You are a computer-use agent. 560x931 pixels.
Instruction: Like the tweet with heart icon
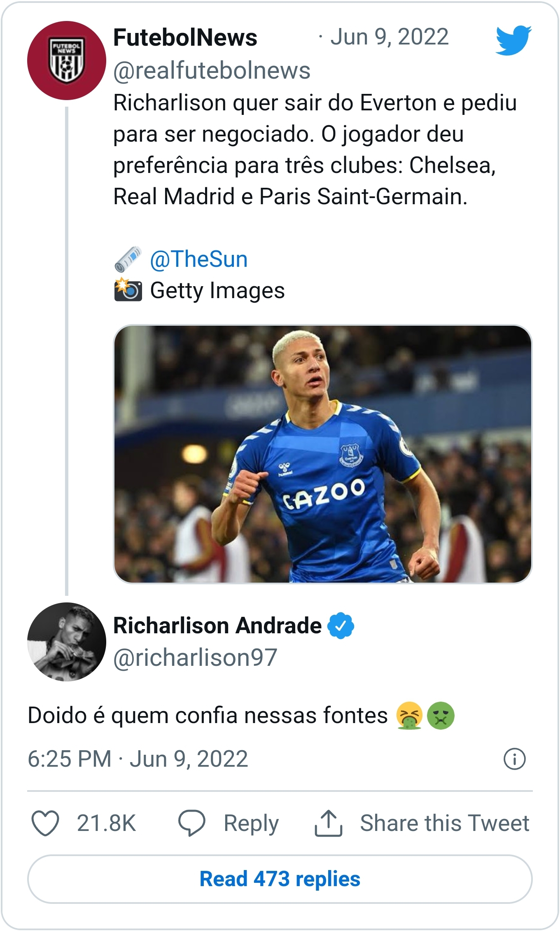pos(45,824)
